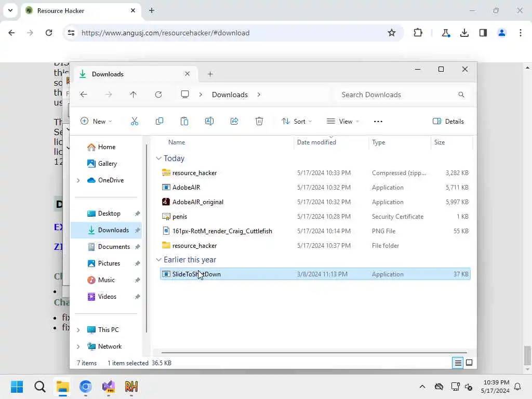Click the Cut scissors icon in Explorer toolbar
The width and height of the screenshot is (532, 399).
135,121
